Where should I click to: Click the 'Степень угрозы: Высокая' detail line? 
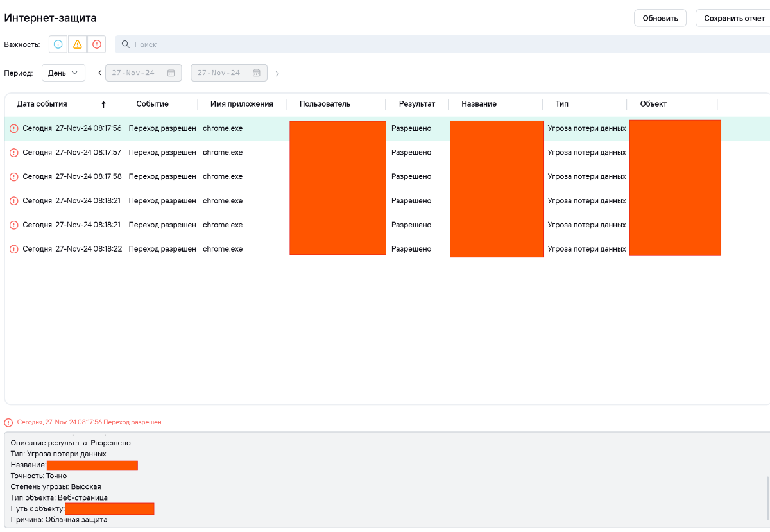coord(56,486)
